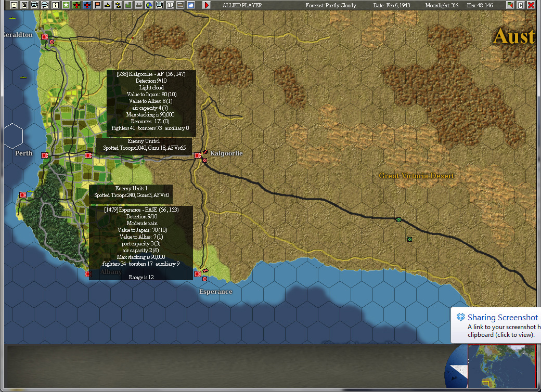Image resolution: width=541 pixels, height=392 pixels.
Task: Click 'port capacity 3 (3)' in Esperance tooltip
Action: pos(141,243)
